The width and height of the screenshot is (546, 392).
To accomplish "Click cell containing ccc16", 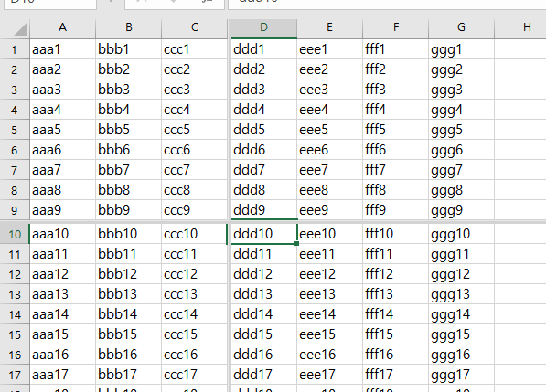I will (194, 355).
